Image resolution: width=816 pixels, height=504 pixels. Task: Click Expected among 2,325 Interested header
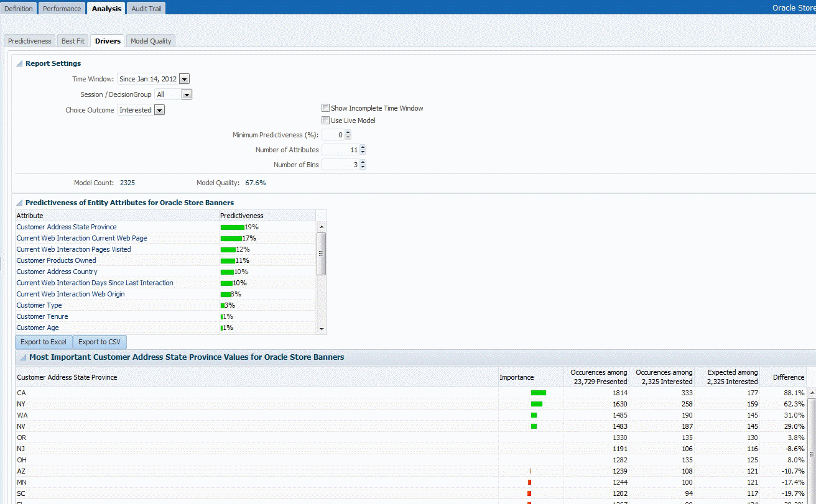click(726, 377)
